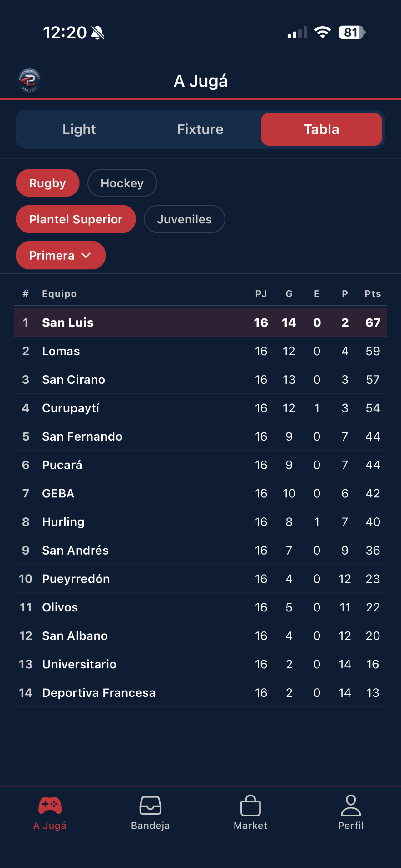This screenshot has width=401, height=868.
Task: Select the Rugby sport filter
Action: pos(47,183)
